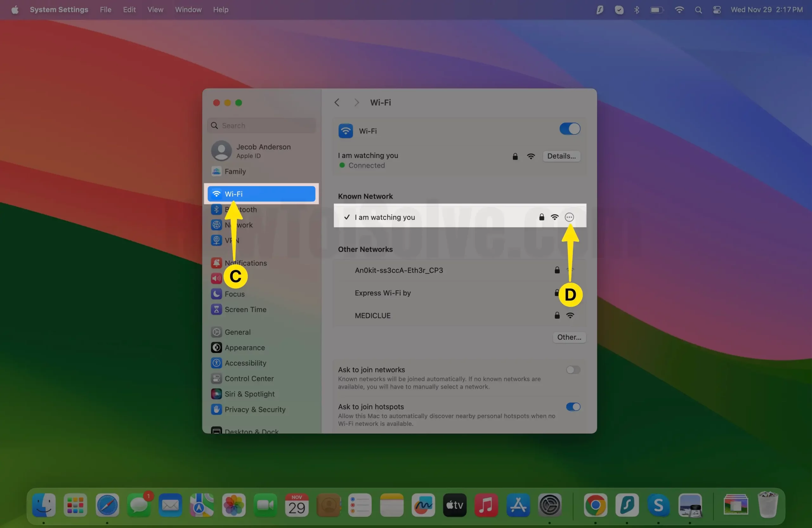This screenshot has width=812, height=528.
Task: Open Screen Time settings
Action: [245, 310]
